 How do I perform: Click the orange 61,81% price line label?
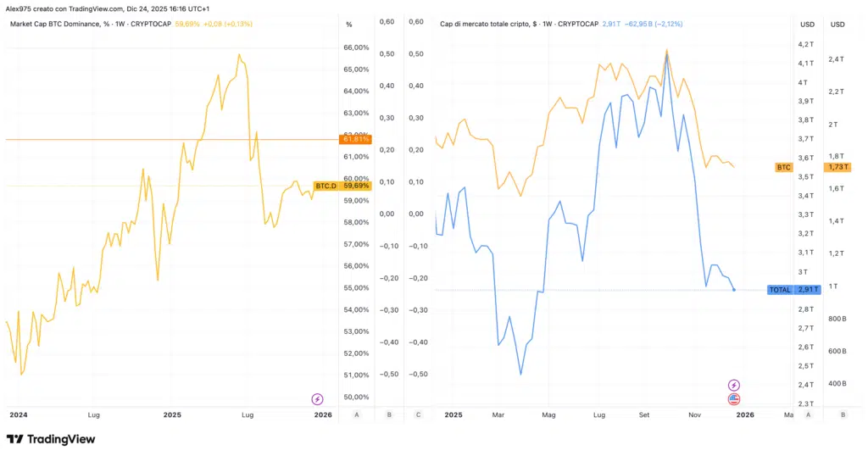354,139
